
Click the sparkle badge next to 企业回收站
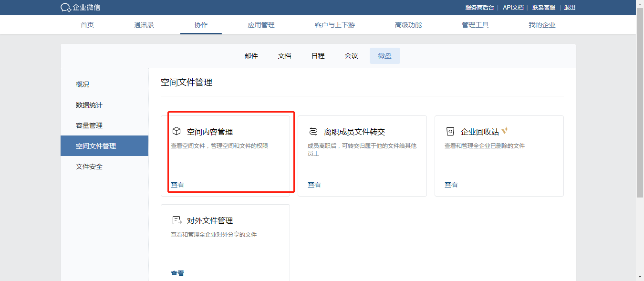[x=505, y=131]
